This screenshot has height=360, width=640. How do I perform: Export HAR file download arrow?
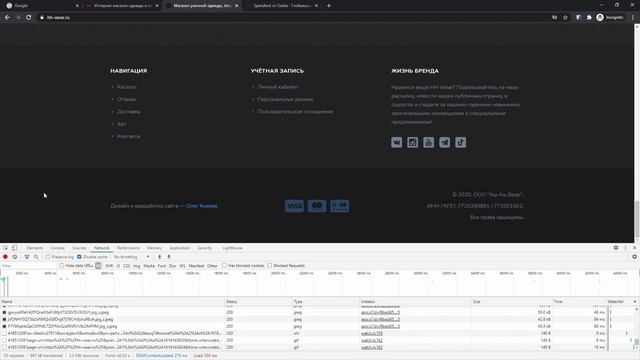pos(169,257)
